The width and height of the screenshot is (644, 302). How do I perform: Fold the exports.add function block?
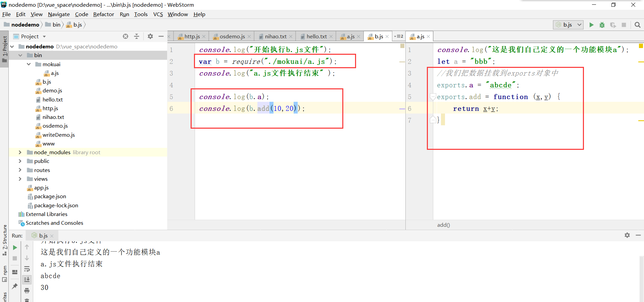point(433,97)
